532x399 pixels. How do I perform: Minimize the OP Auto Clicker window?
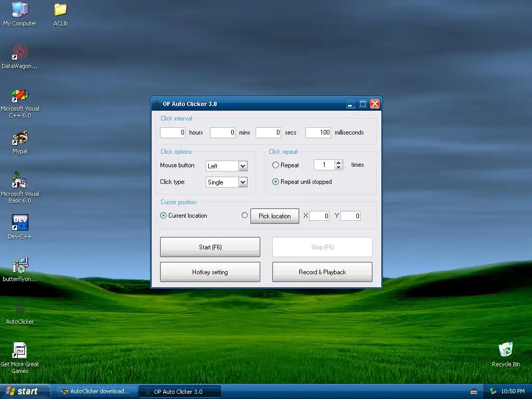click(351, 104)
